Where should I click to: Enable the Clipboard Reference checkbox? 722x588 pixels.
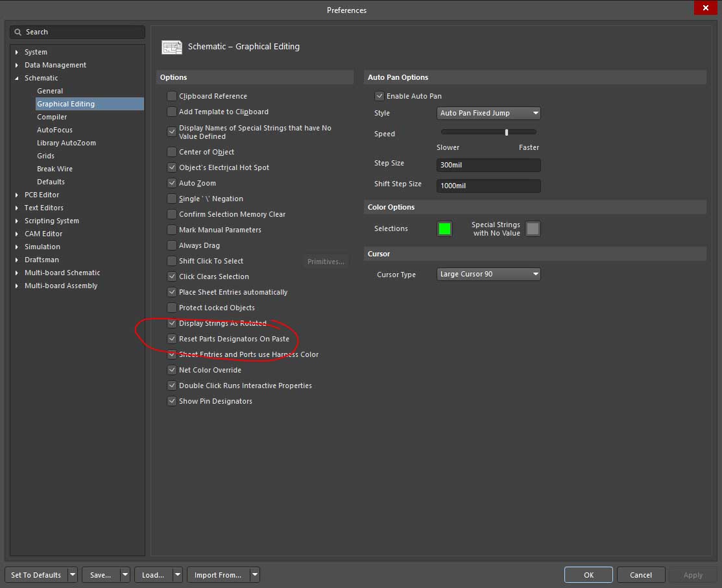click(x=172, y=96)
